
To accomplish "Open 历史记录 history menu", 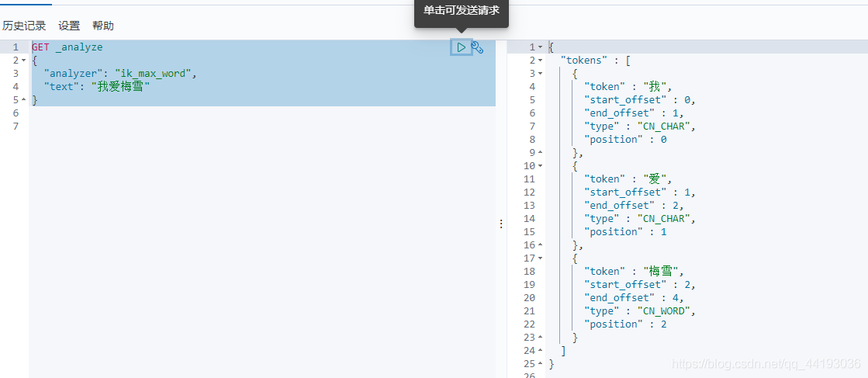I will 24,26.
